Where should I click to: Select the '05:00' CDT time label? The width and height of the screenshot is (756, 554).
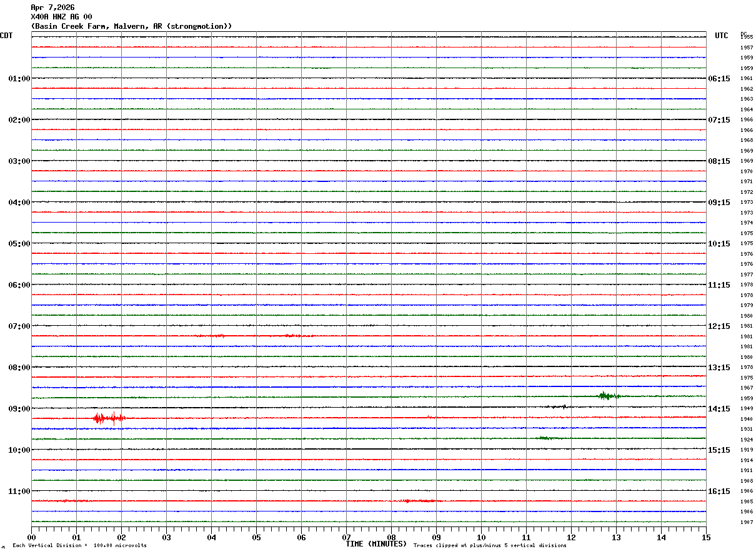19,244
